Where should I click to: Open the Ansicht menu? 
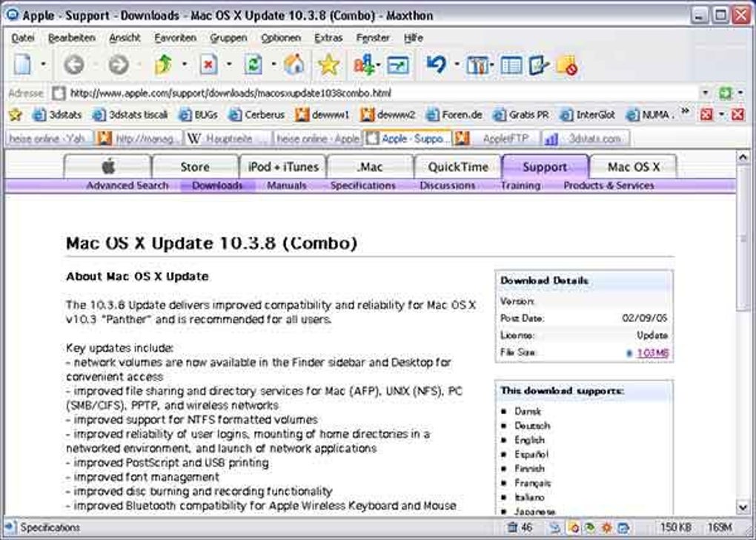(125, 38)
